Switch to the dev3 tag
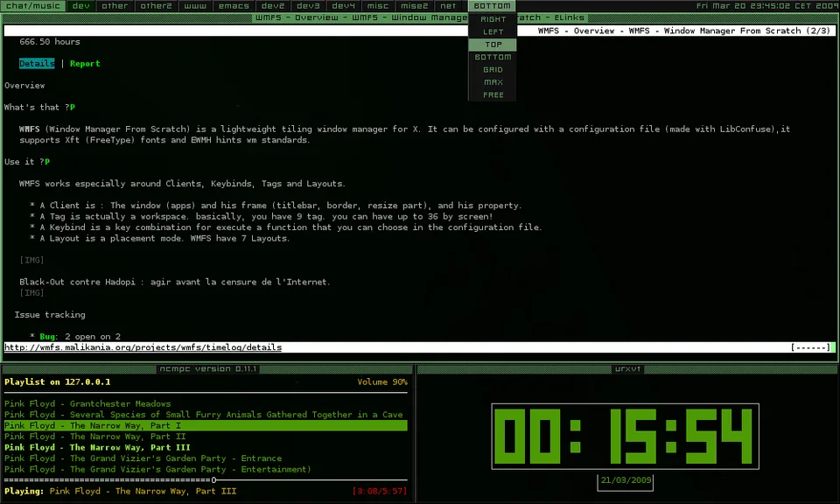Image resolution: width=840 pixels, height=504 pixels. click(x=308, y=6)
